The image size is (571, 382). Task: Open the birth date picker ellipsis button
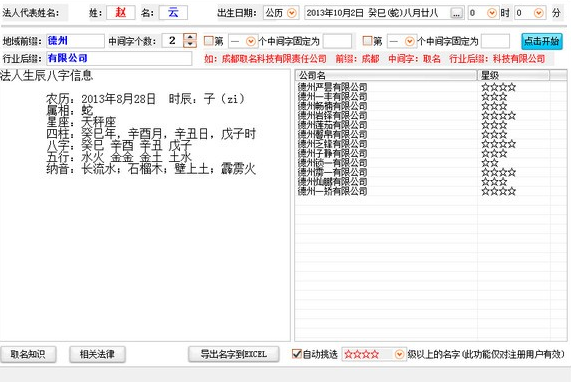pyautogui.click(x=456, y=13)
